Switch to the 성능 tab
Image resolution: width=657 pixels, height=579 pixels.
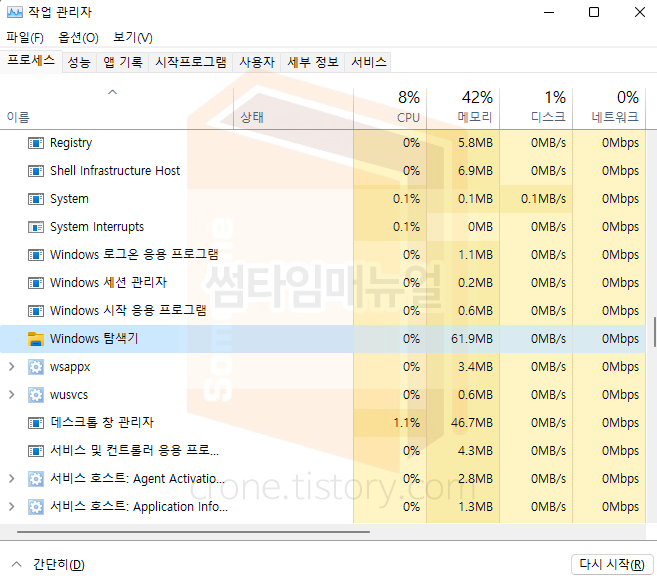coord(79,62)
